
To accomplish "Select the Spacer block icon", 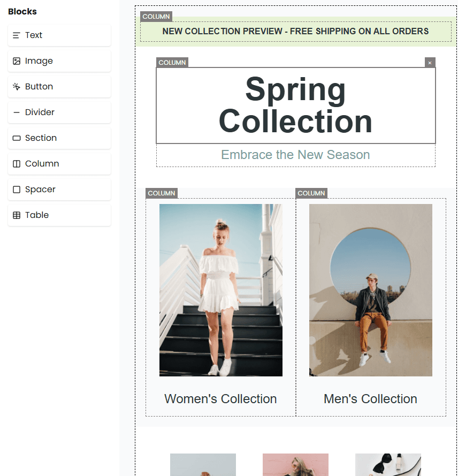I will pos(18,189).
